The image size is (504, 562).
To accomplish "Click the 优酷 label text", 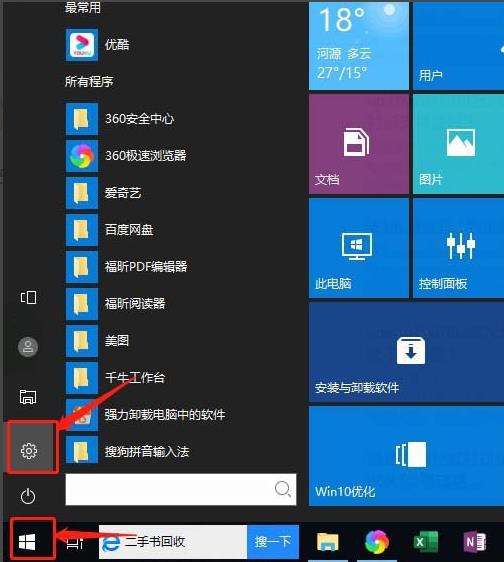I will click(x=117, y=44).
